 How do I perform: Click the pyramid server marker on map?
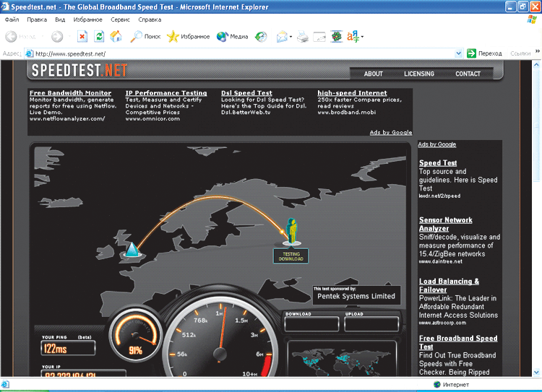pos(132,250)
